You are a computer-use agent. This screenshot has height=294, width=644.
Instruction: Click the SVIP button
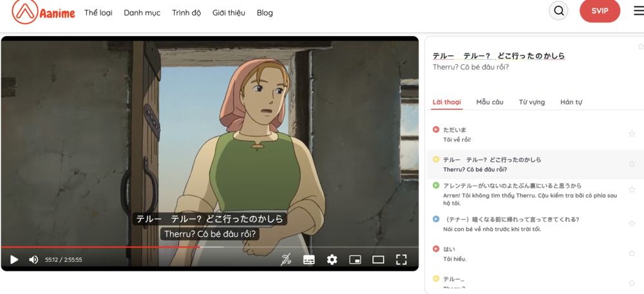coord(600,11)
